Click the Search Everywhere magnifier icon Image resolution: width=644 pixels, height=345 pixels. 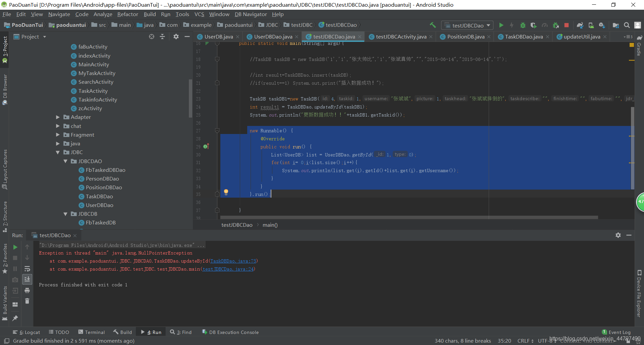(x=627, y=25)
